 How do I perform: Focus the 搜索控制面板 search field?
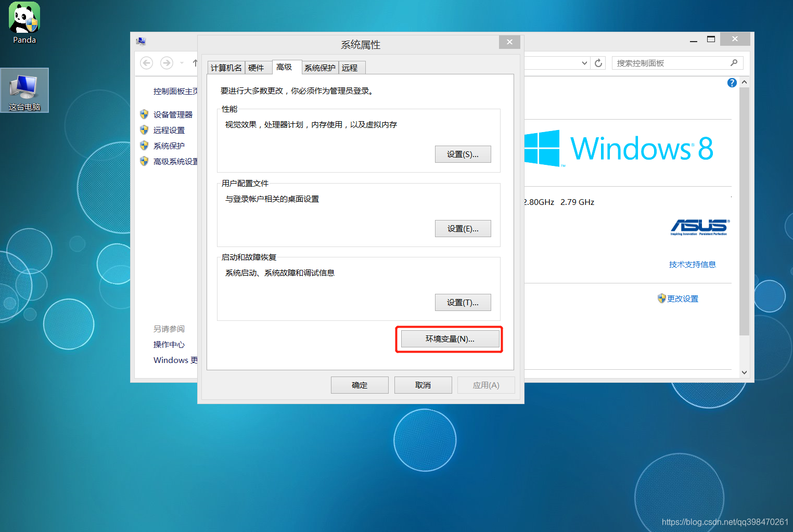pyautogui.click(x=677, y=63)
